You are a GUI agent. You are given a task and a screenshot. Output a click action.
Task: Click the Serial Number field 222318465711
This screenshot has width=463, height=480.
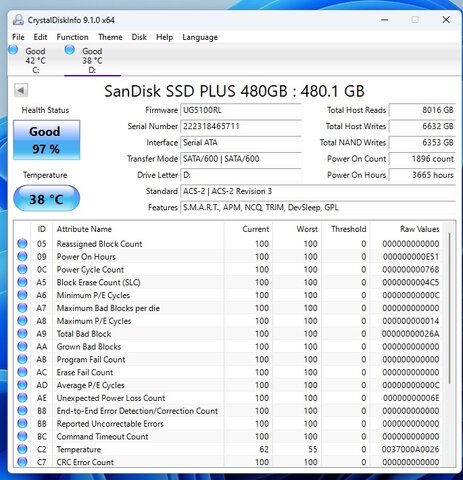click(x=241, y=126)
